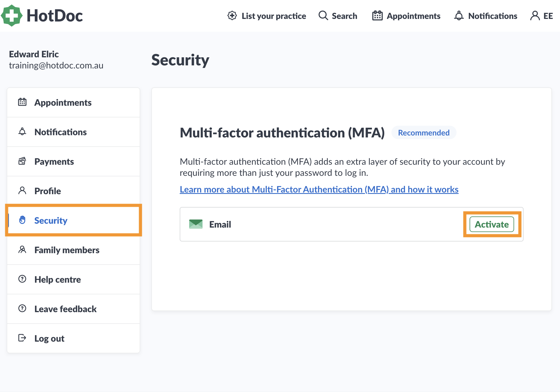Viewport: 560px width, 392px height.
Task: Open Notifications in the top navigation bar
Action: click(486, 16)
